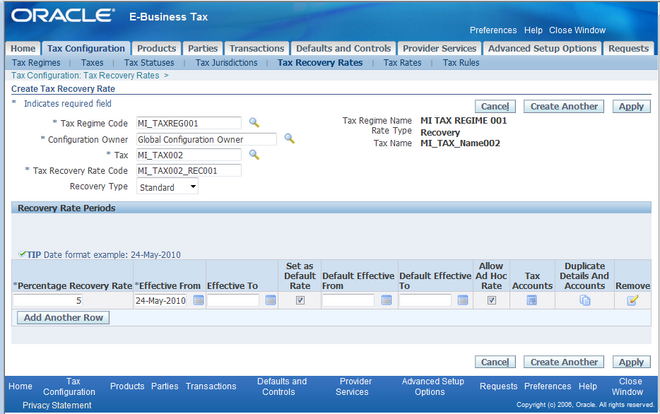Image resolution: width=660 pixels, height=414 pixels.
Task: Go to Tax Regimes subtab
Action: (36, 63)
